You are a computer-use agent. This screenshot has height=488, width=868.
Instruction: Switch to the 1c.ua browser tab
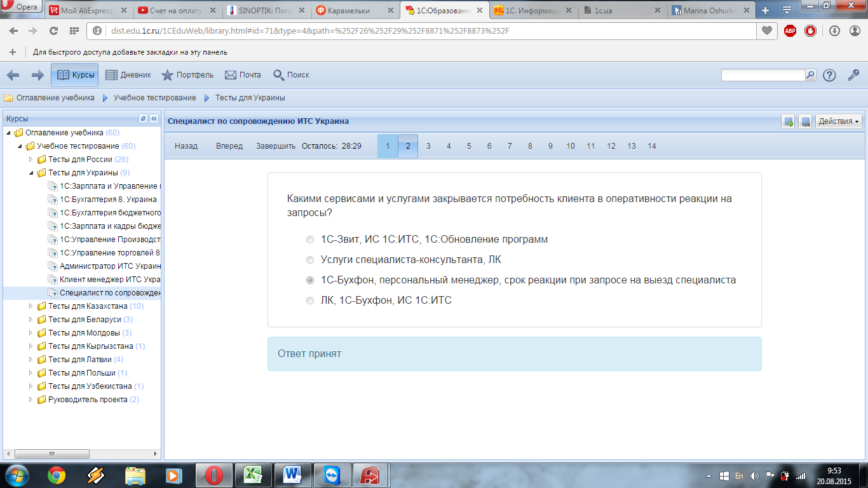[623, 11]
